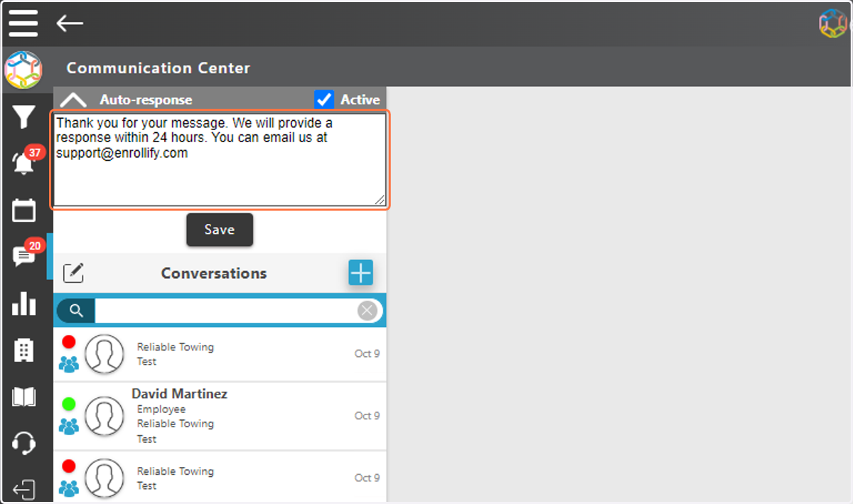Click the conversations search field
Image resolution: width=853 pixels, height=504 pixels.
pos(226,311)
